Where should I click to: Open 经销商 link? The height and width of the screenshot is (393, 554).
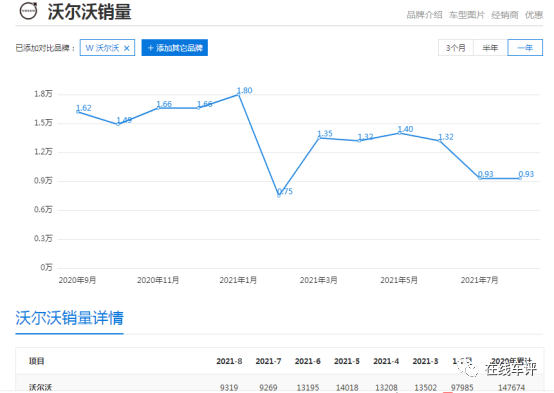click(x=505, y=15)
